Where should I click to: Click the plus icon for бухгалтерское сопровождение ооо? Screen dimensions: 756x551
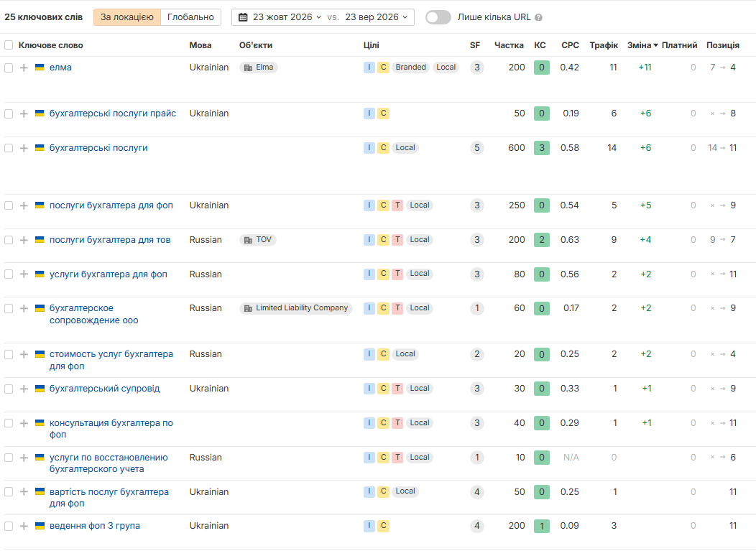tap(24, 308)
